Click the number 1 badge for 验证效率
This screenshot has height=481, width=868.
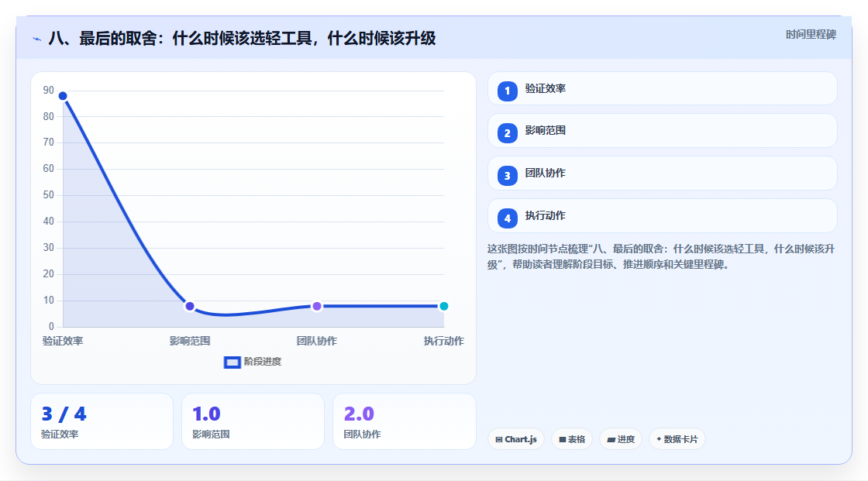point(507,91)
